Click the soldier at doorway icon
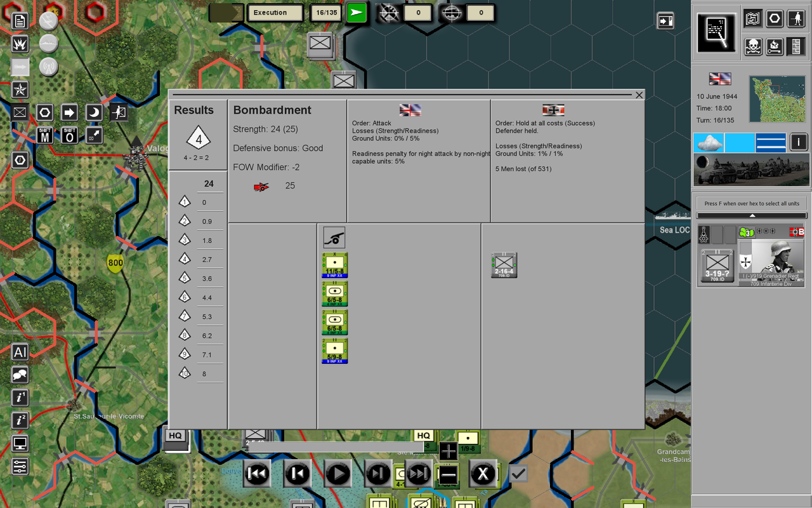The image size is (812, 508). 119,113
